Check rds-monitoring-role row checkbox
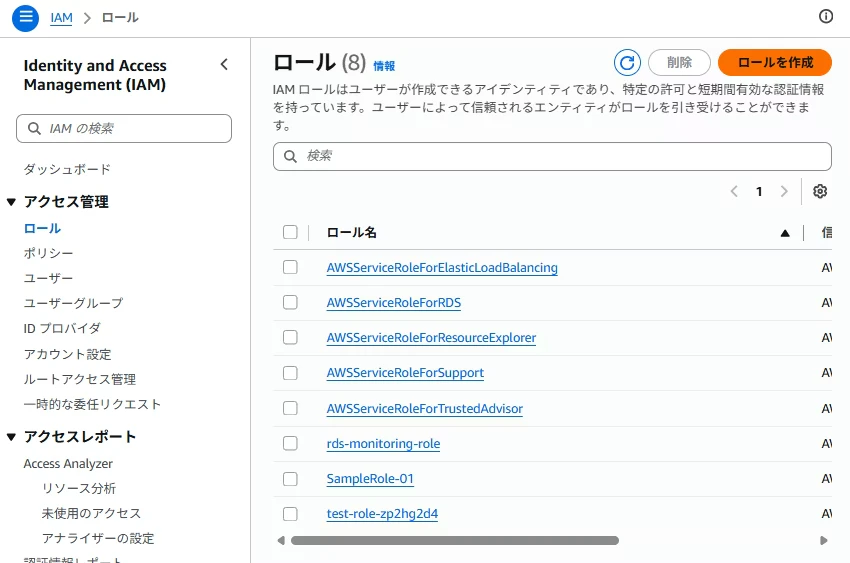Image resolution: width=850 pixels, height=563 pixels. [291, 443]
